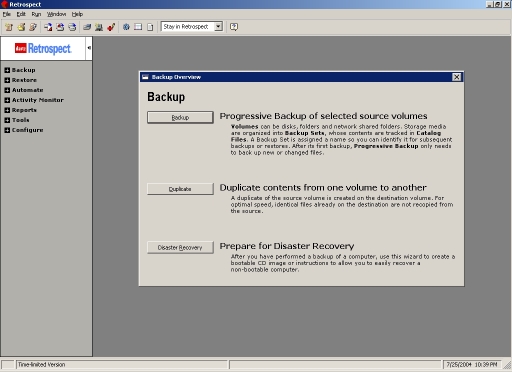Click the blue globe toolbar icon
Viewport: 512px width, 372px height.
(126, 27)
